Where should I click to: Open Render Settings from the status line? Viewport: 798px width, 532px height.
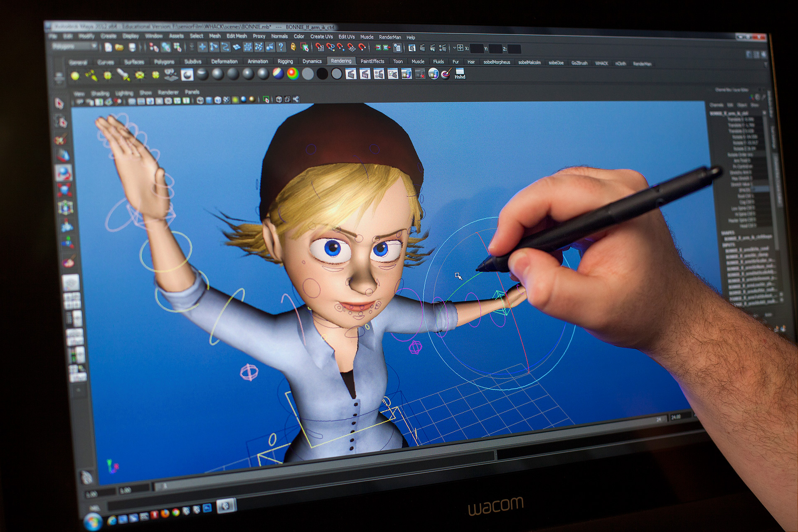(x=443, y=48)
